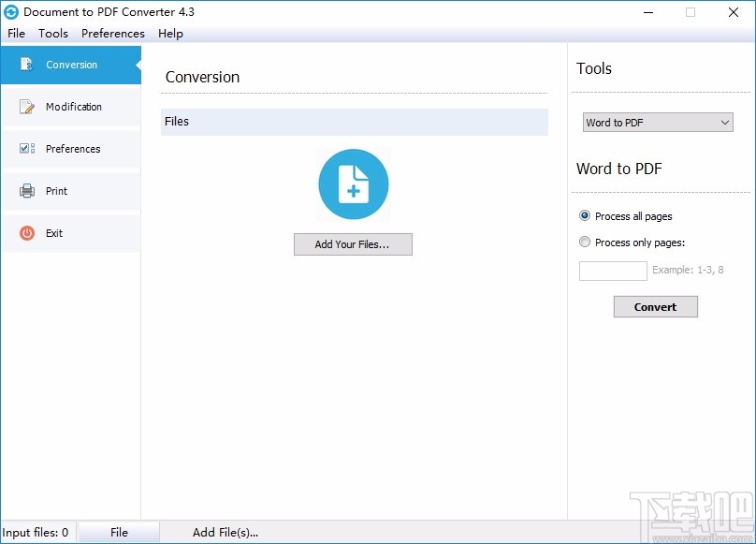This screenshot has width=756, height=544.
Task: Open the Tools menu
Action: click(52, 34)
